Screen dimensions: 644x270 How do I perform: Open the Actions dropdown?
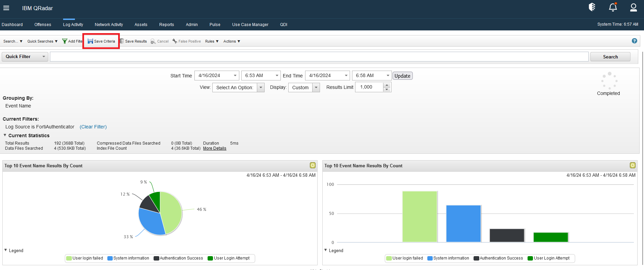[232, 41]
